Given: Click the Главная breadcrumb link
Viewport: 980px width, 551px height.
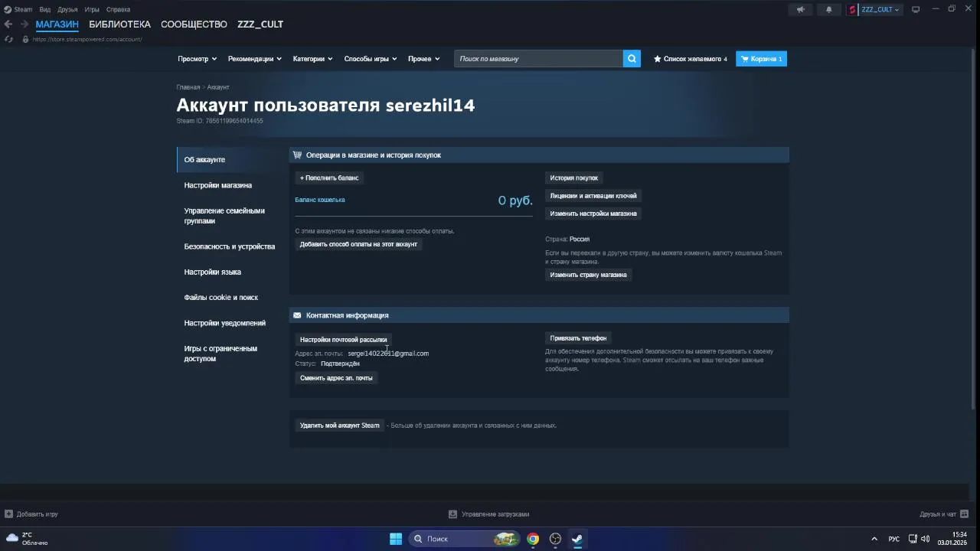Looking at the screenshot, I should point(188,87).
